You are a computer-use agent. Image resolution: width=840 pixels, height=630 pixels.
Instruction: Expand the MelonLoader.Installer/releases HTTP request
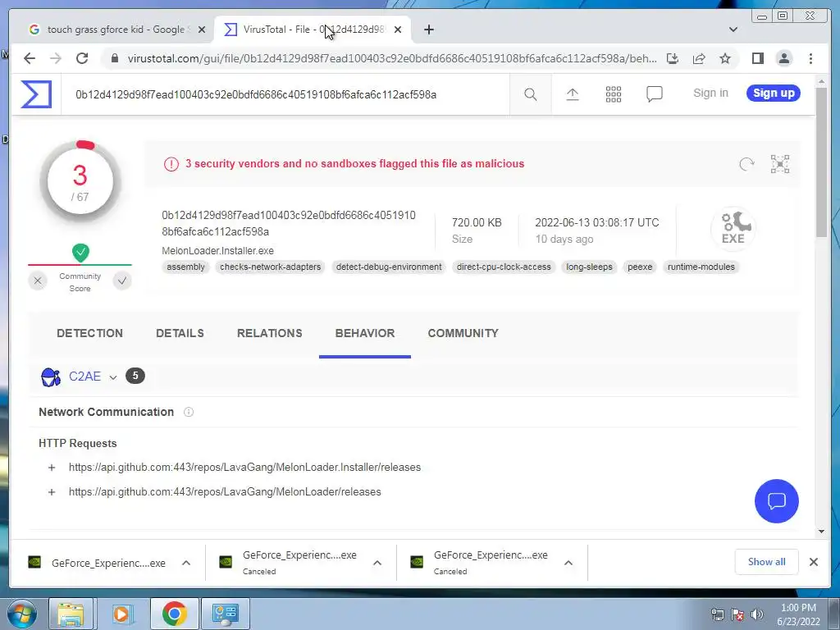(52, 468)
